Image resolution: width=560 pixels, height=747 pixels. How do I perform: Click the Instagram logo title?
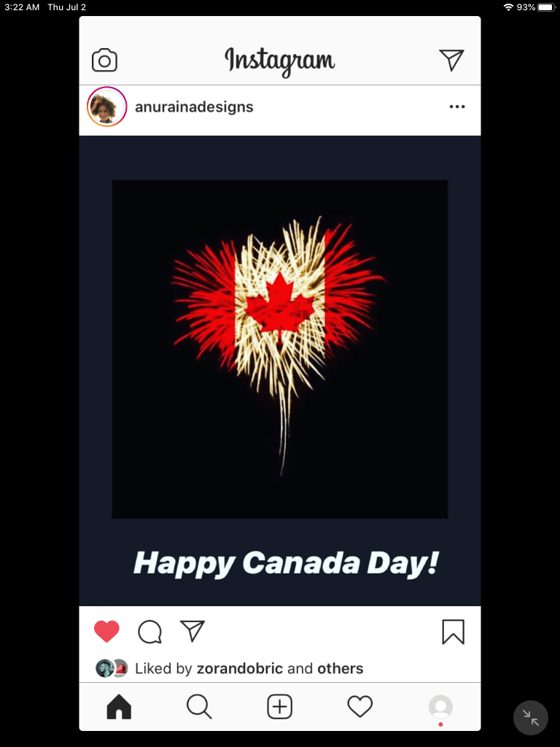(280, 61)
